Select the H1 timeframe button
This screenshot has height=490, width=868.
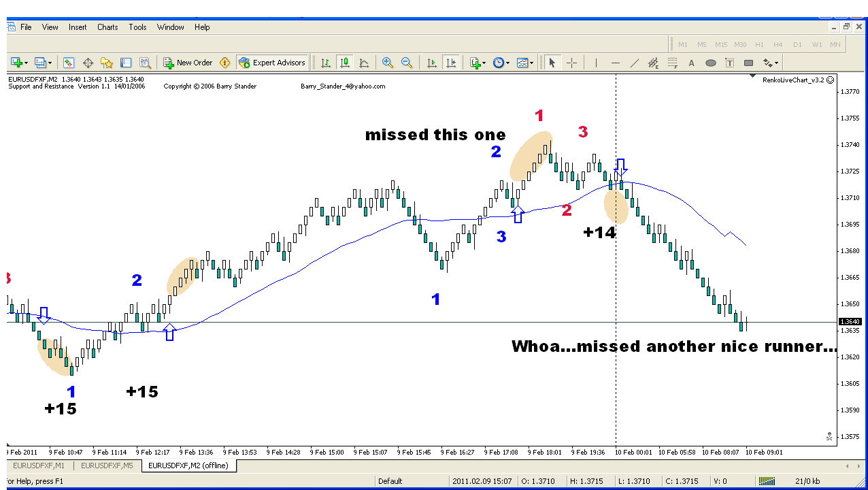pos(759,45)
